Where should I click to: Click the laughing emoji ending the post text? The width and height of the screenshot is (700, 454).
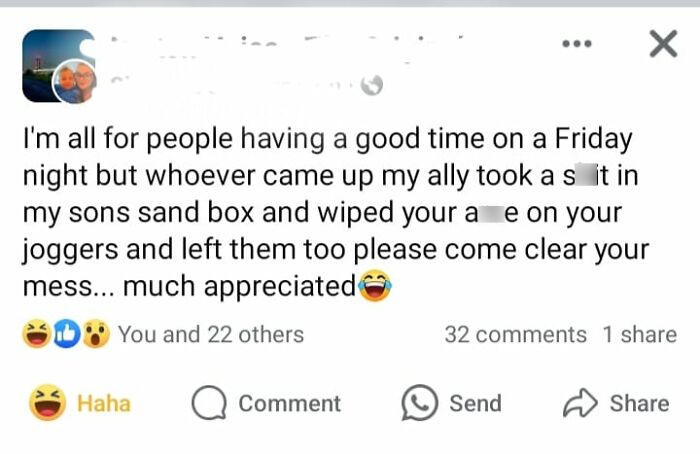(x=374, y=288)
